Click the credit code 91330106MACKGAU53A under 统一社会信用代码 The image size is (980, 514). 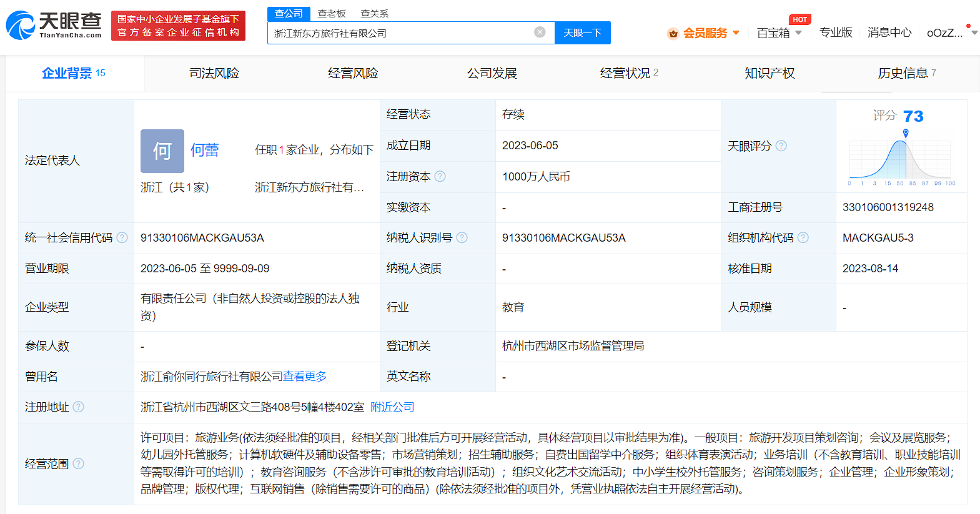coord(202,237)
